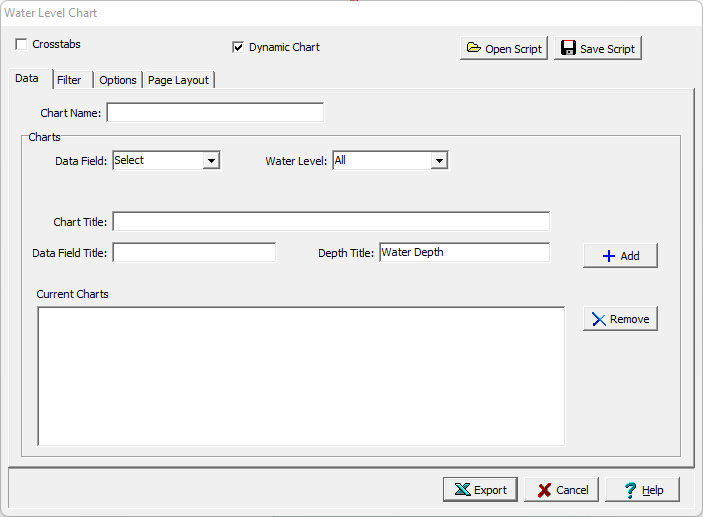Uncheck the Dynamic Chart checkbox

pos(238,47)
